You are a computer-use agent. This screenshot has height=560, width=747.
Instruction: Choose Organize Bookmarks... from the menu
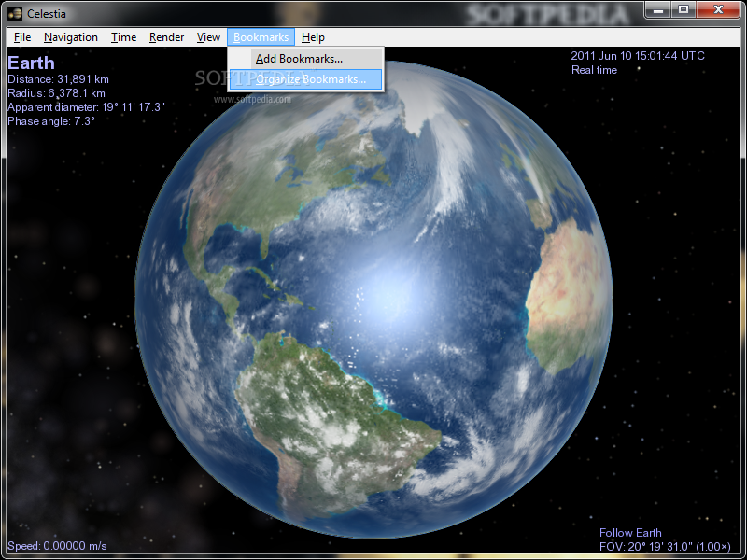pos(306,79)
